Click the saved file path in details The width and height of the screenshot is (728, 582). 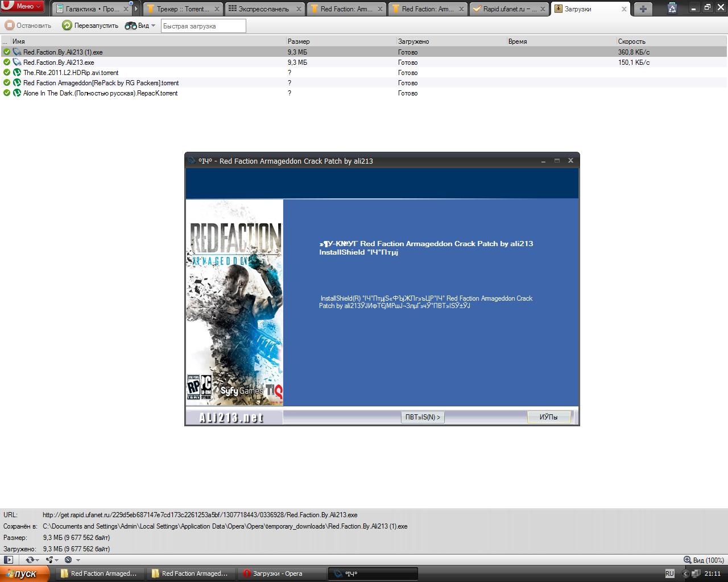click(x=225, y=526)
